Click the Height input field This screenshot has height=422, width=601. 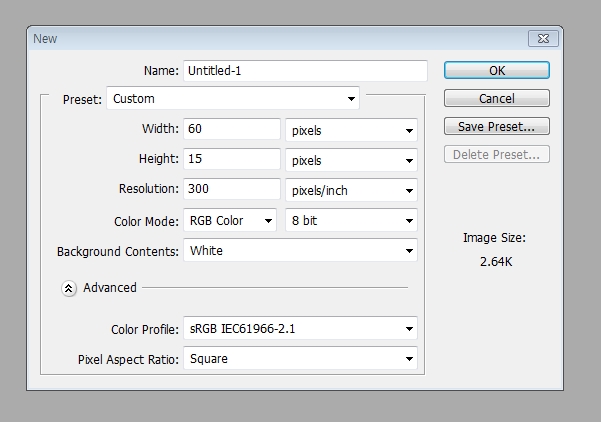(x=231, y=160)
